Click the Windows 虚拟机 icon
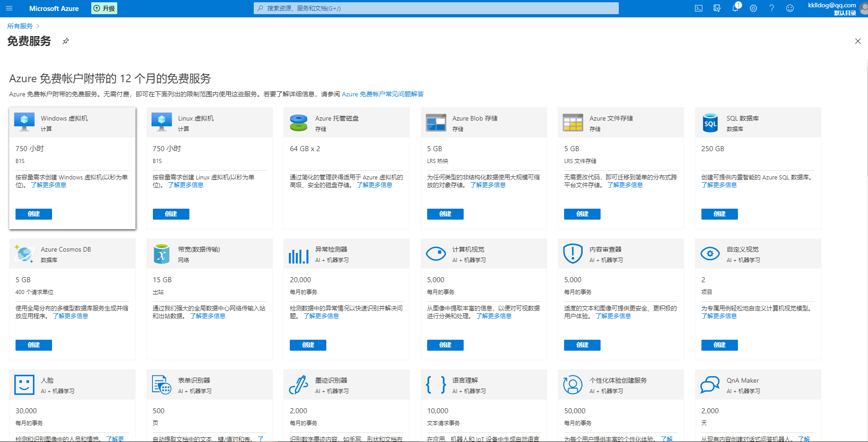868x442 pixels. pos(25,122)
